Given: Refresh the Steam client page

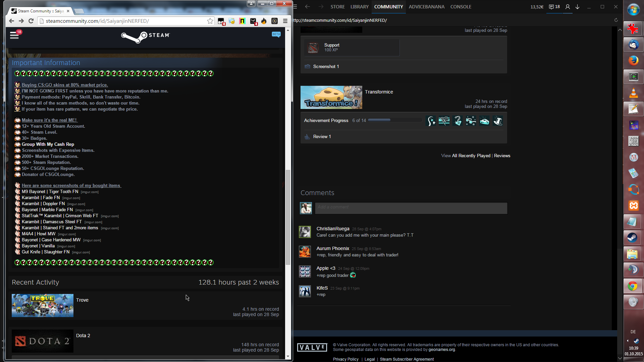Looking at the screenshot, I should click(x=616, y=20).
